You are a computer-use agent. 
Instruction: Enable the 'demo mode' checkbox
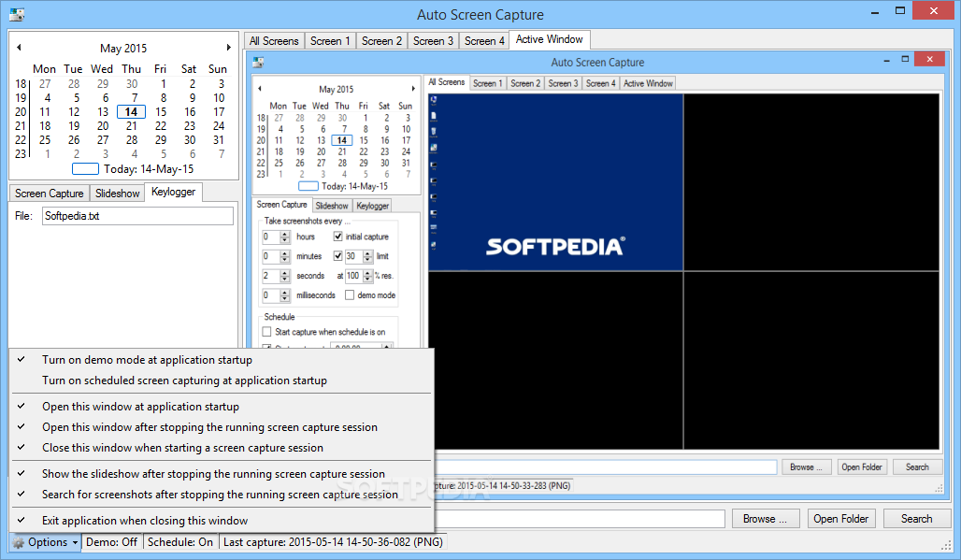click(350, 295)
